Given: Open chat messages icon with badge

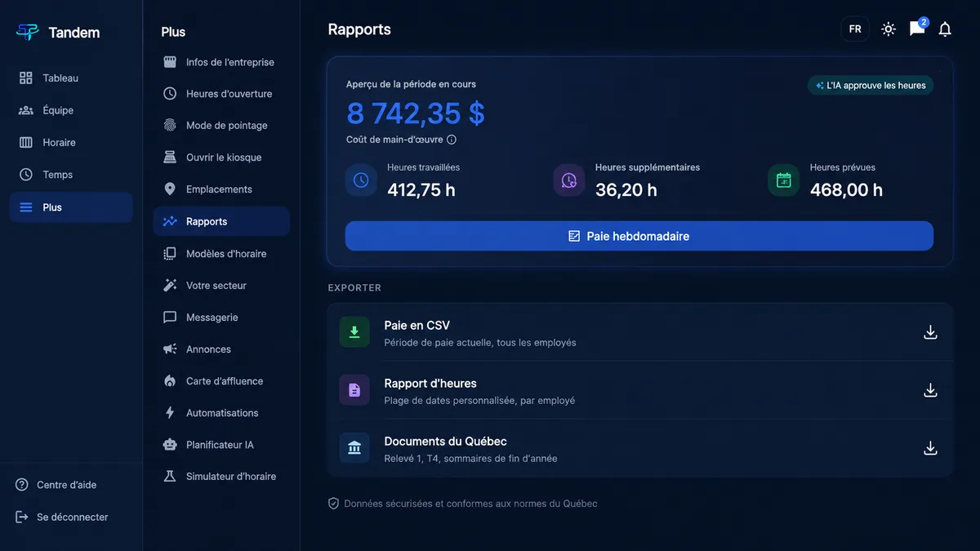Looking at the screenshot, I should pyautogui.click(x=917, y=29).
